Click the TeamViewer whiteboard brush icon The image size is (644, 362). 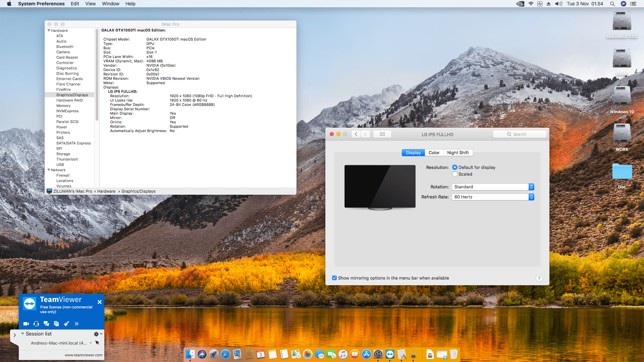coord(66,324)
